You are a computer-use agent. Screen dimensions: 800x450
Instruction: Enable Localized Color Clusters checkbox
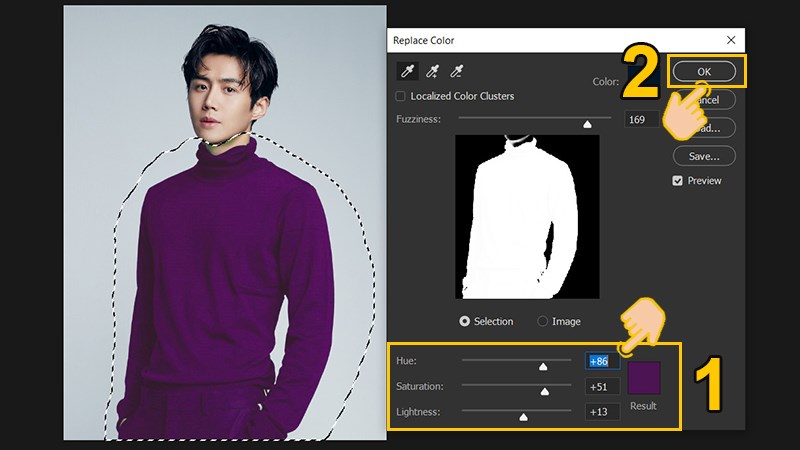[401, 96]
